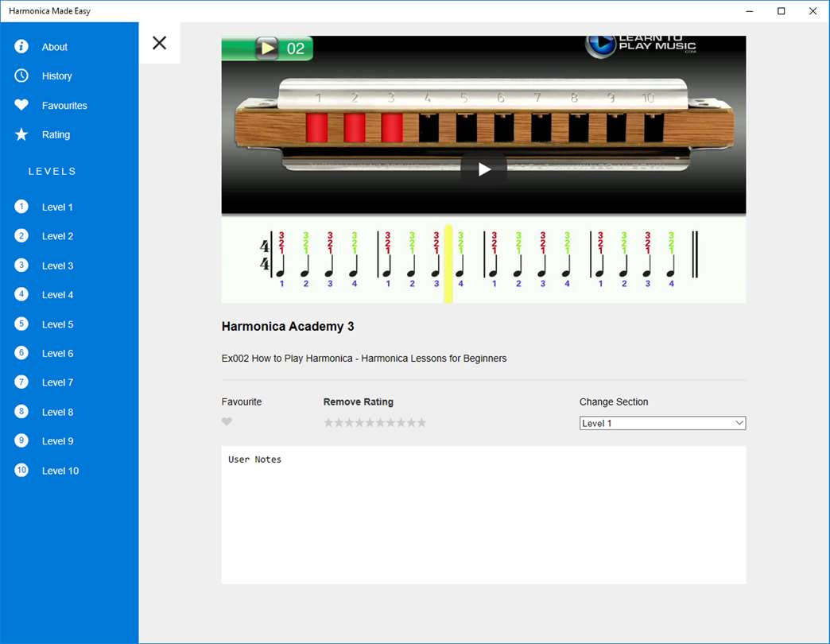Click the yellow playback position marker
This screenshot has height=644, width=830.
point(448,263)
